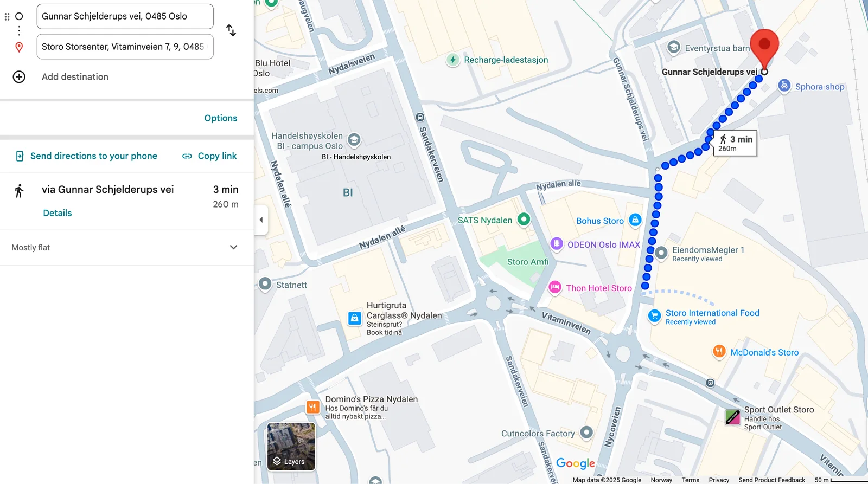Click the 50 m scale bar
This screenshot has height=484, width=868.
point(841,480)
